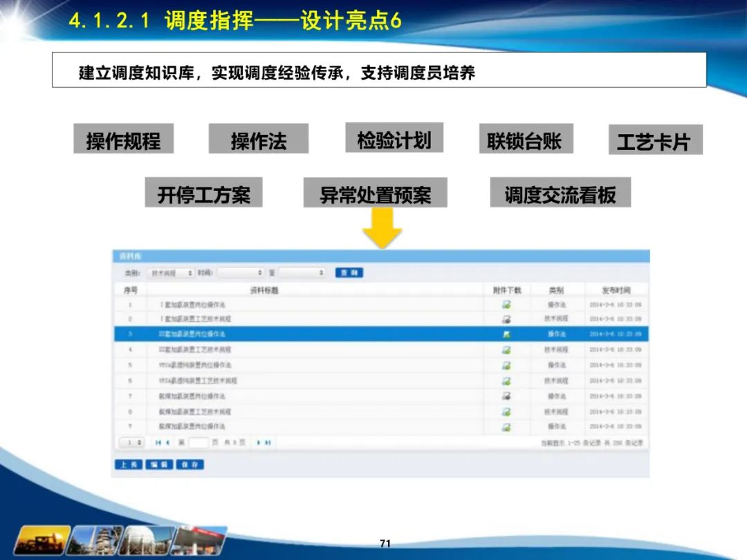Select the 工艺卡片 gray box
The image size is (747, 560).
pyautogui.click(x=656, y=140)
